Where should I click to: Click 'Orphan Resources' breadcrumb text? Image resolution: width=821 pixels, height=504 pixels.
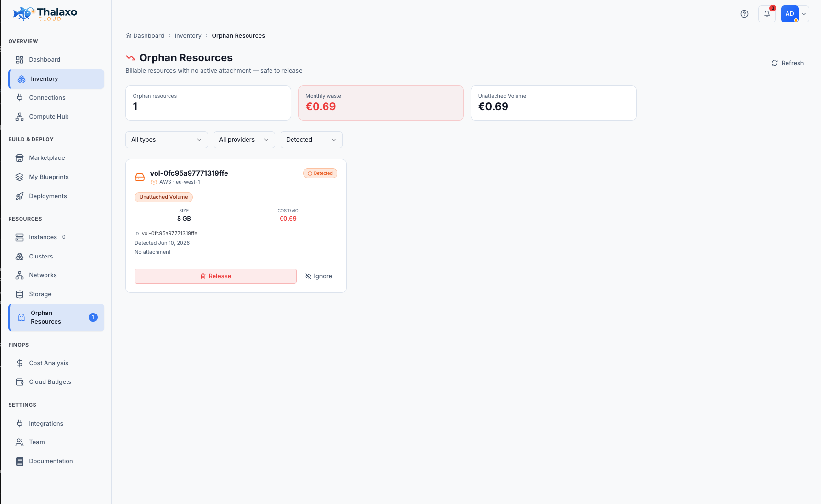pos(238,36)
